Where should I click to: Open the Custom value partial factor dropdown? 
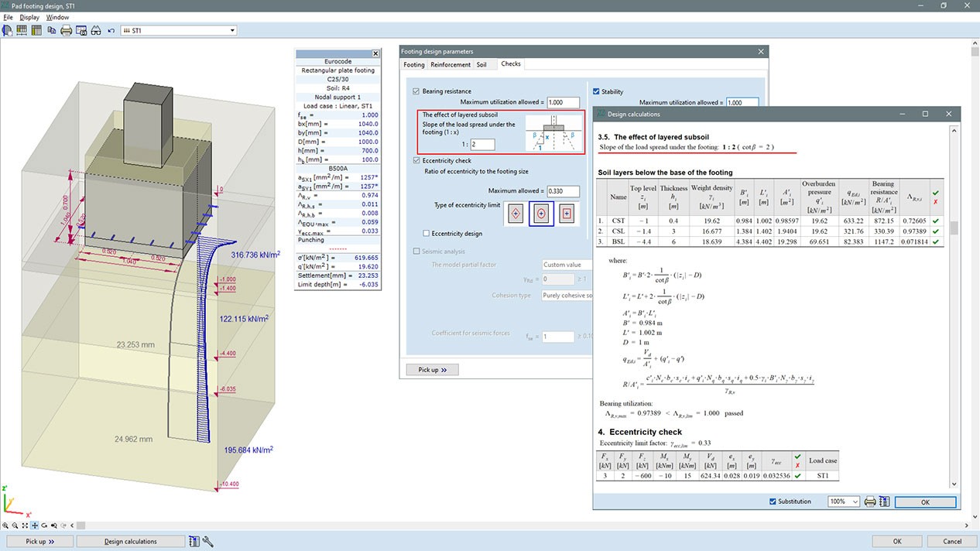pos(567,265)
